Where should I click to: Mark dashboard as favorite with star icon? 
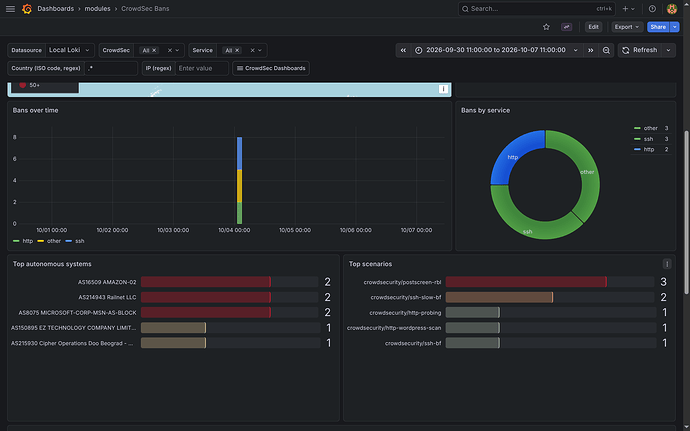[x=546, y=27]
